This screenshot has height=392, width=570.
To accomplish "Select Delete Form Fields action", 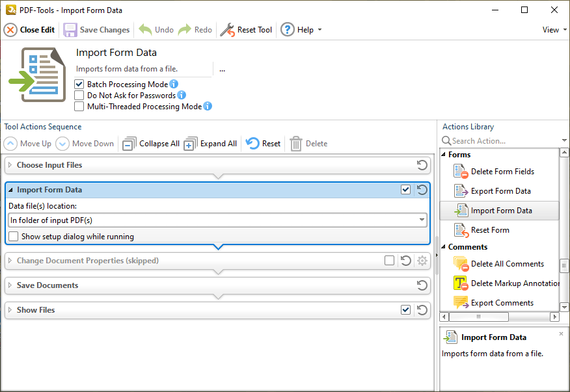I will pyautogui.click(x=500, y=172).
